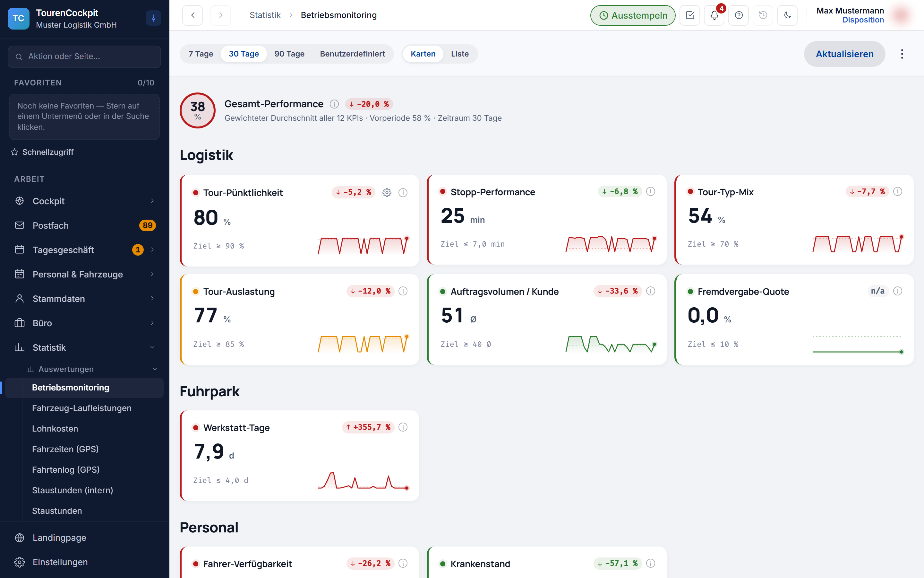Switch to Liste view
Screen dimensions: 924x578
click(x=460, y=54)
